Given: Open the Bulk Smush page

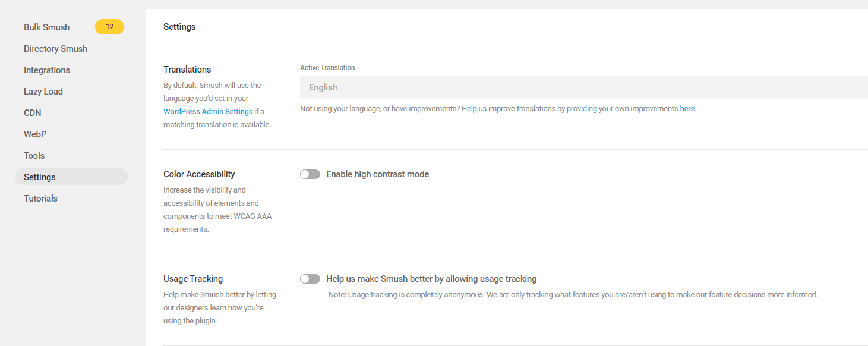Looking at the screenshot, I should click(46, 27).
